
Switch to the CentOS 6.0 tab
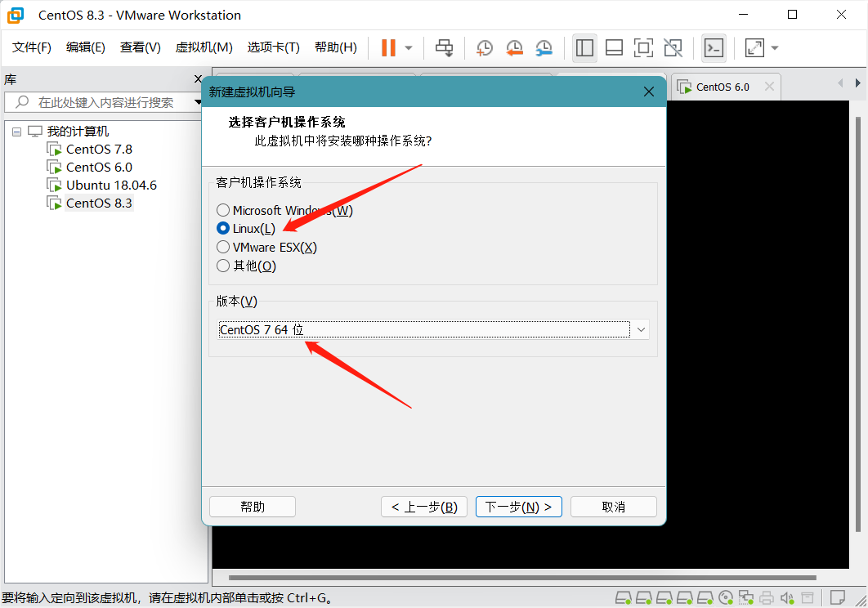click(723, 87)
